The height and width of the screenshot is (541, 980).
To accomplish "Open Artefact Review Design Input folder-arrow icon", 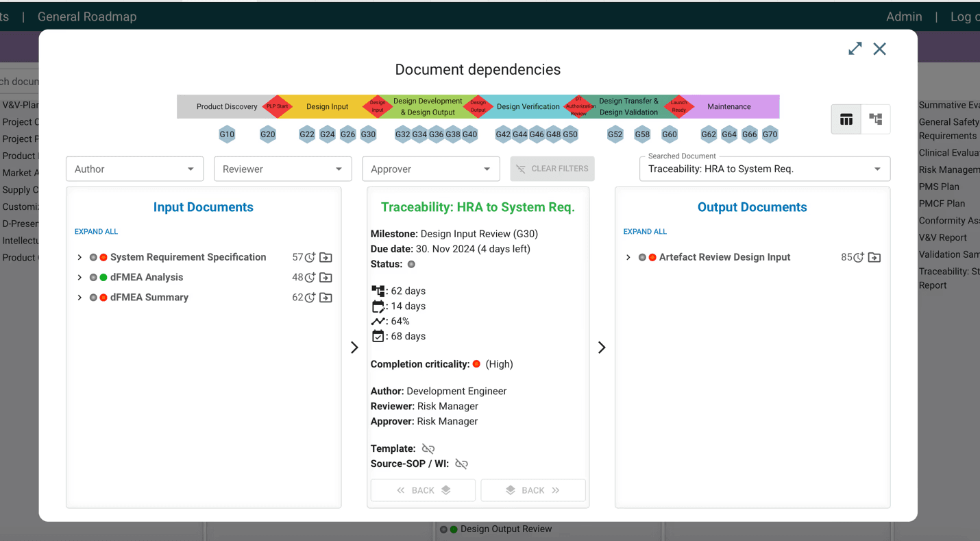I will tap(874, 257).
